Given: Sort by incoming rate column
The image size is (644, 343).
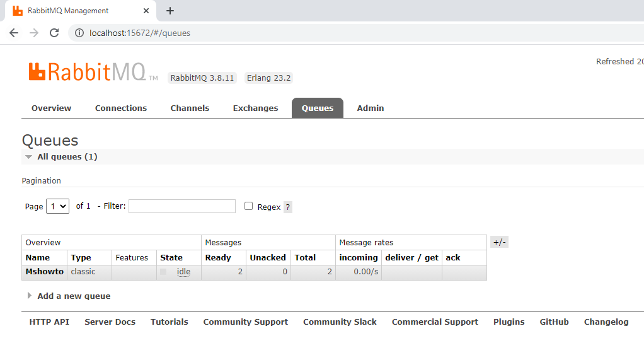Looking at the screenshot, I should click(359, 257).
